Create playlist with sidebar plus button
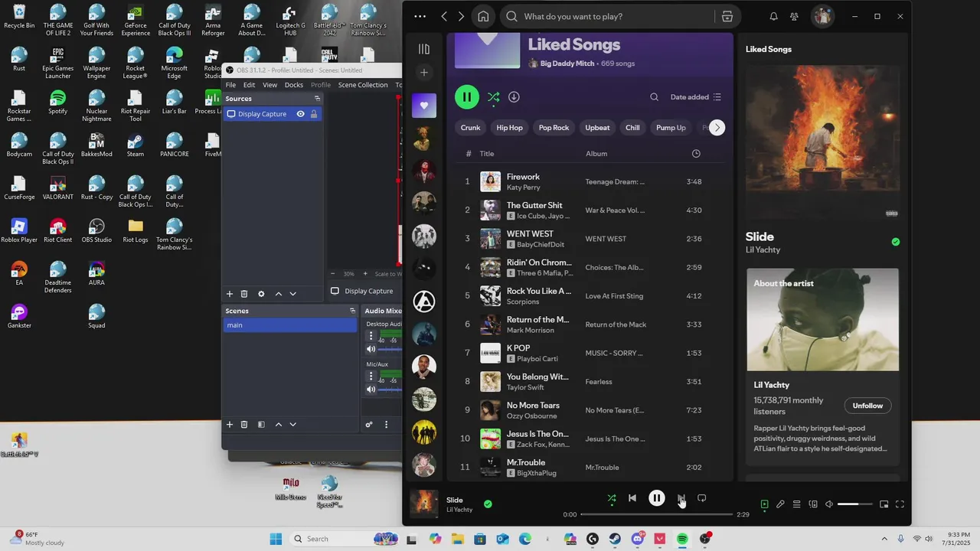This screenshot has height=551, width=980. click(x=424, y=73)
